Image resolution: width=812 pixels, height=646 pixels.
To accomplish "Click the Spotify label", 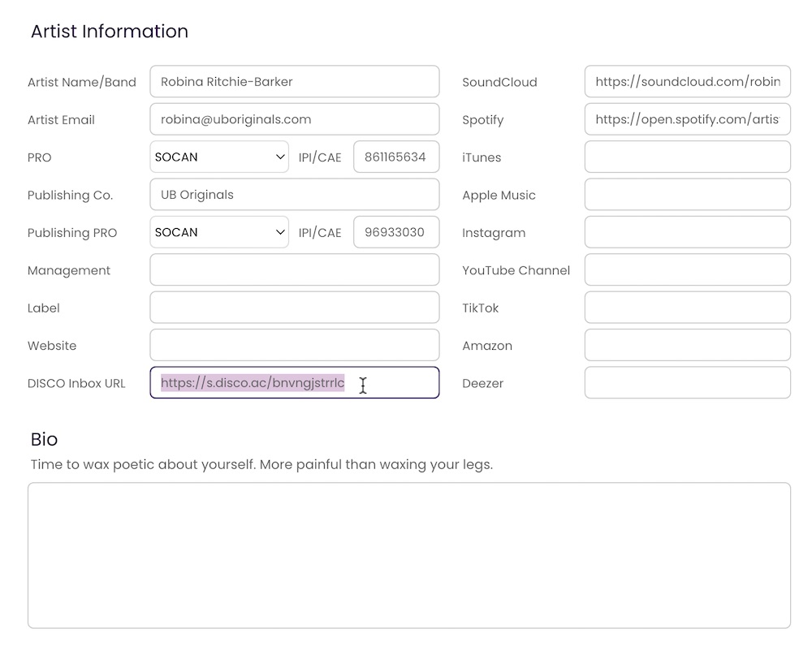I will tap(482, 120).
